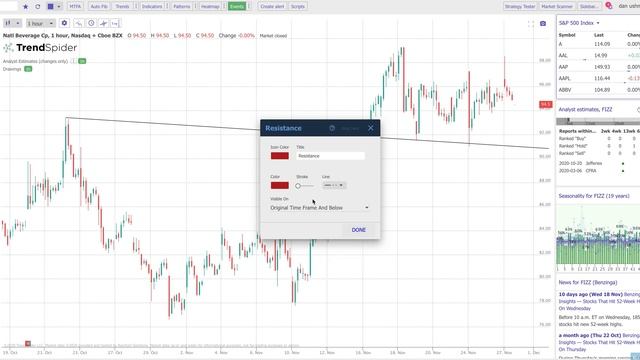The height and width of the screenshot is (360, 640).
Task: Close the Resistance dialog with X
Action: click(371, 128)
